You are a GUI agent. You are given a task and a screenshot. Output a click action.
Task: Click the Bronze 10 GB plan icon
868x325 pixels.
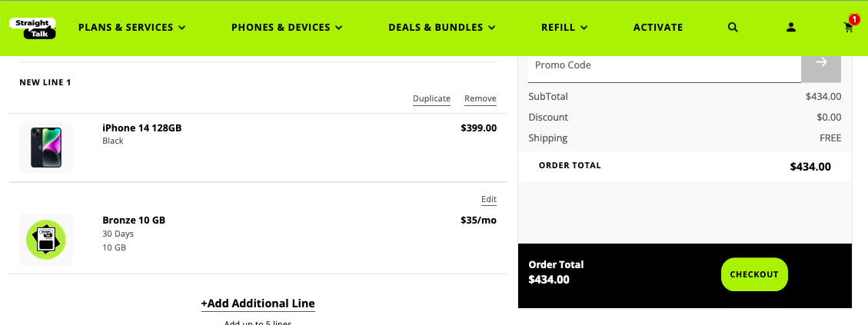point(46,240)
